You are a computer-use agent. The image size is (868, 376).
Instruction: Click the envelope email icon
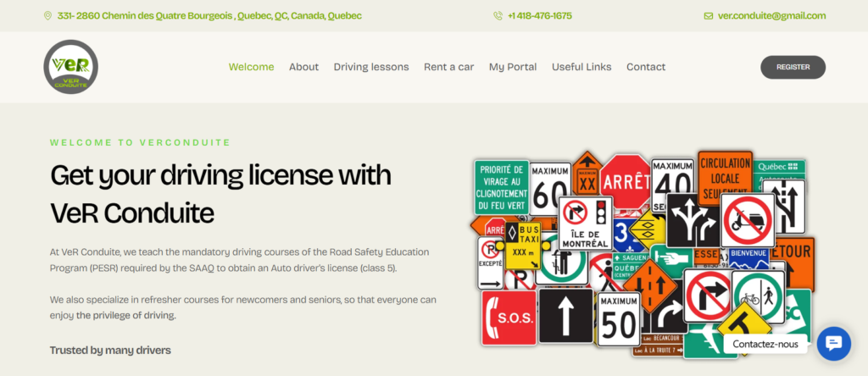(x=709, y=16)
